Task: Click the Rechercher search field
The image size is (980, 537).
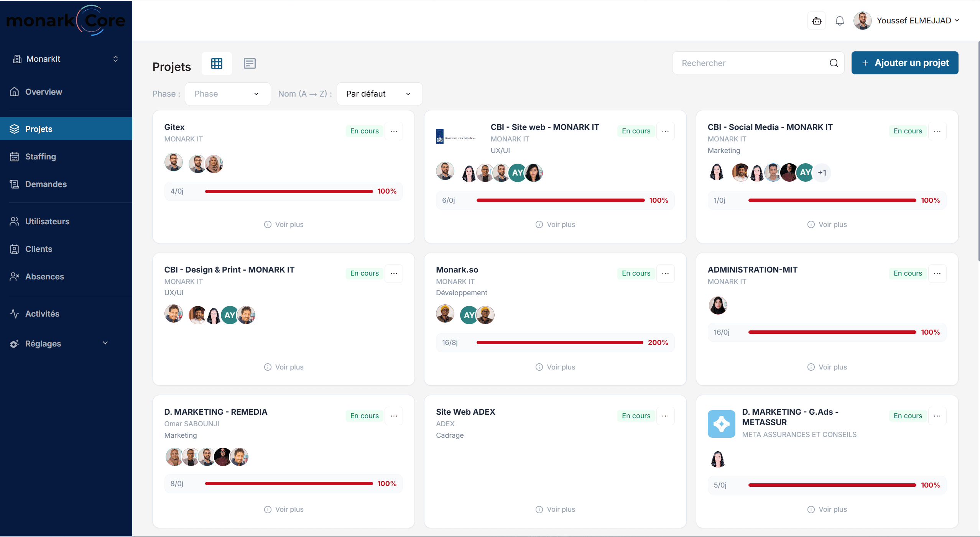Action: pyautogui.click(x=758, y=63)
